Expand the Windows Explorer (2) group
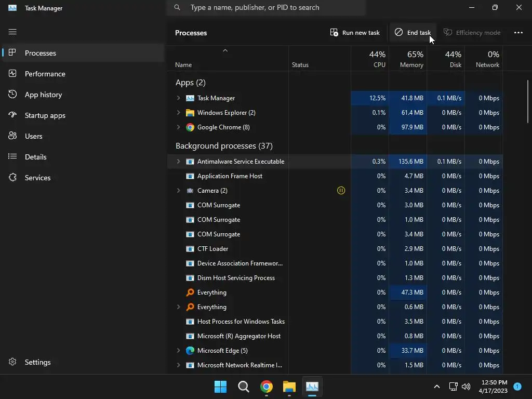 click(179, 113)
